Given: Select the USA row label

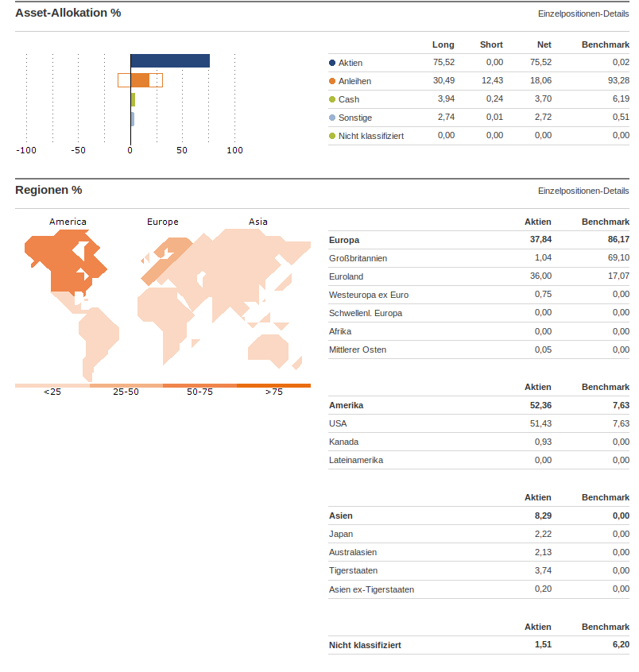Looking at the screenshot, I should (x=338, y=423).
